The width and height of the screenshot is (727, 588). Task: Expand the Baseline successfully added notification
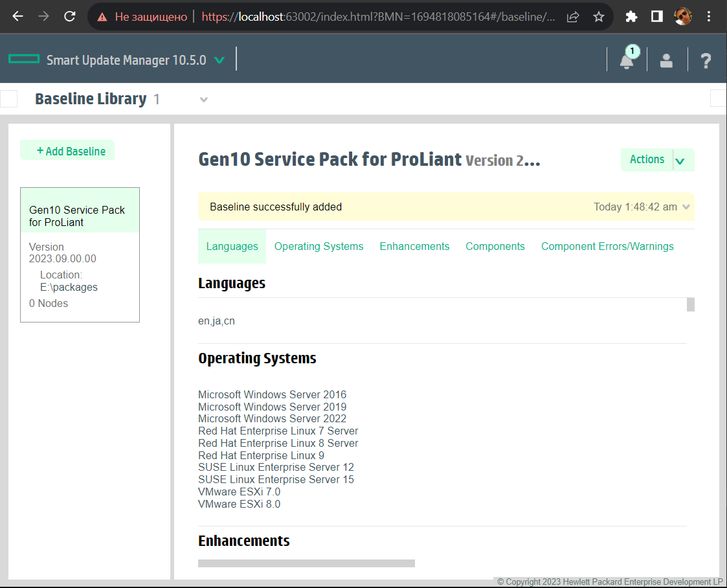(x=686, y=207)
